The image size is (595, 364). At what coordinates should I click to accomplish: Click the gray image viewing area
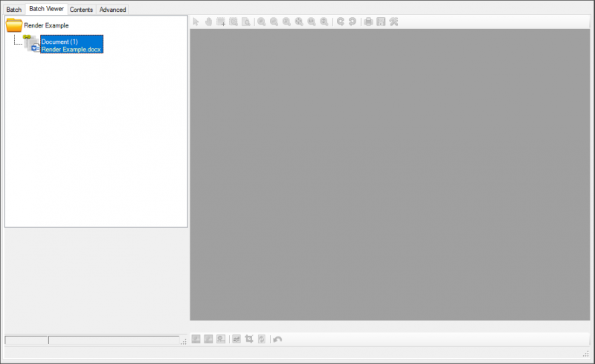pyautogui.click(x=390, y=175)
